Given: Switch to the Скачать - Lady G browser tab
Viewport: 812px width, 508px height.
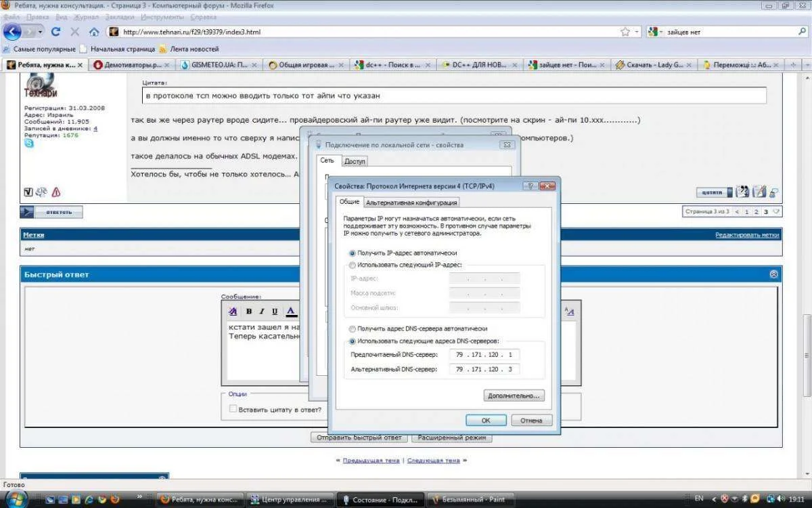Looking at the screenshot, I should point(654,65).
